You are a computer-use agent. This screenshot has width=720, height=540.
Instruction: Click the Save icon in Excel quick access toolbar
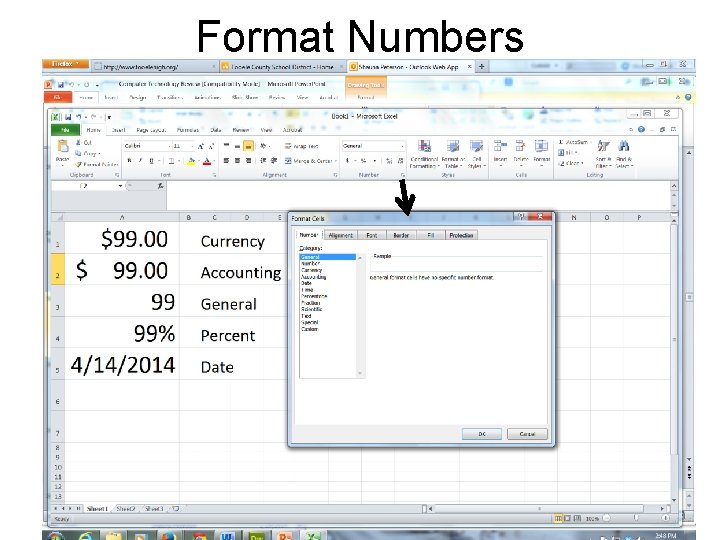point(68,117)
